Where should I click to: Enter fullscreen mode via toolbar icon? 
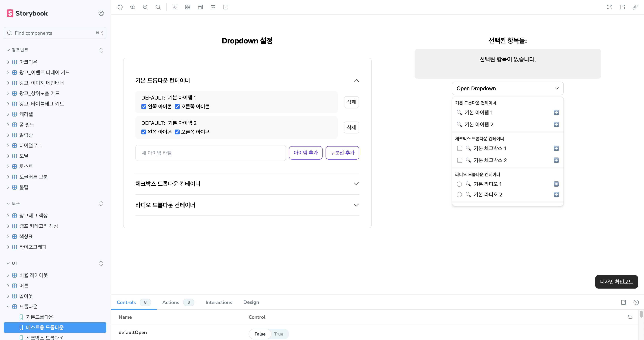pyautogui.click(x=609, y=7)
